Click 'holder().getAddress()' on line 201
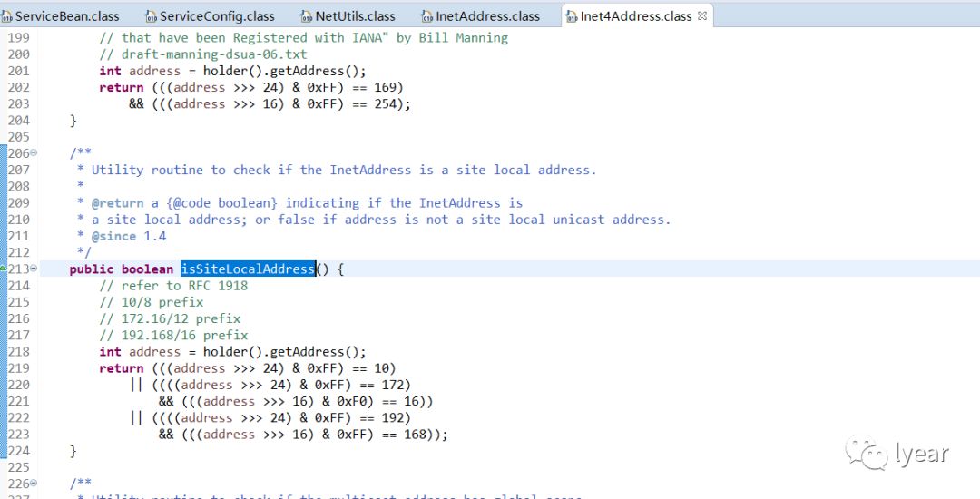The width and height of the screenshot is (980, 499). (x=280, y=71)
